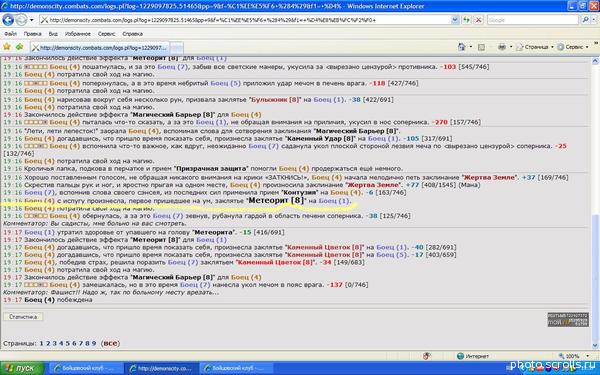Image resolution: width=600 pixels, height=375 pixels.
Task: Expand the address bar history dropdown
Action: (x=455, y=20)
